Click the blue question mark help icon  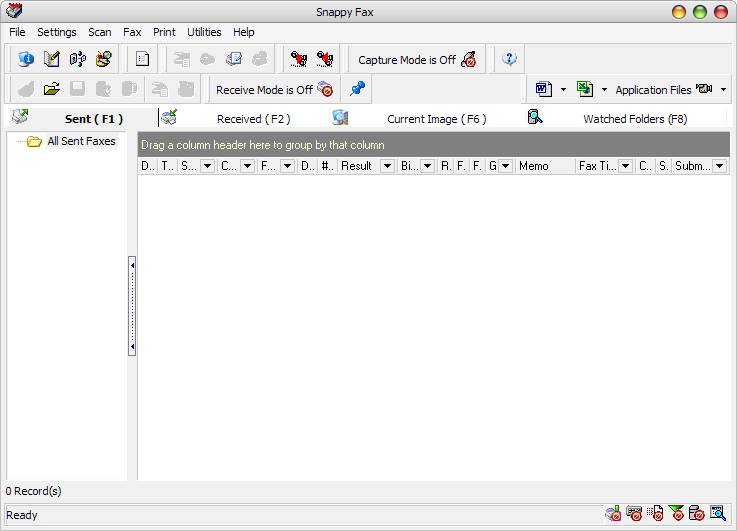click(510, 59)
